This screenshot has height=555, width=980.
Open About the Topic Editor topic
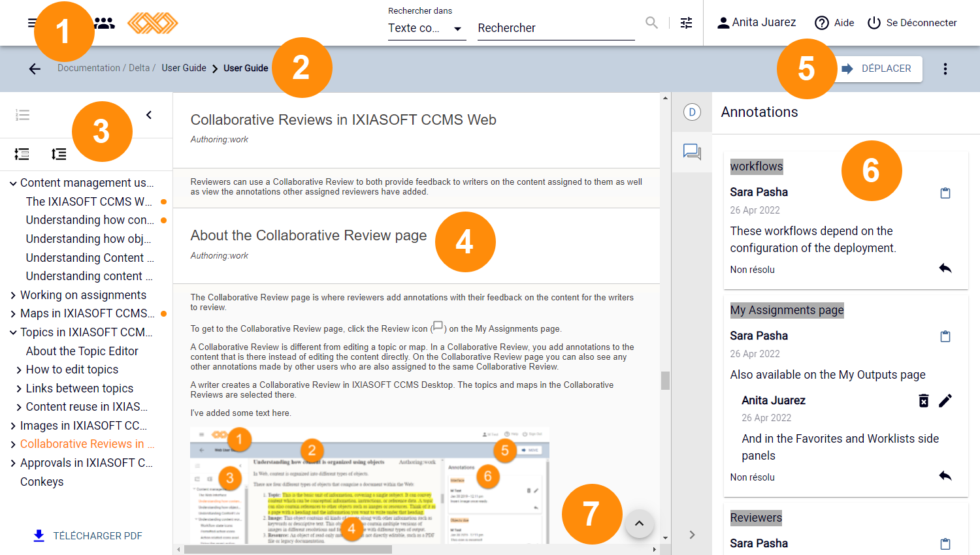click(x=82, y=351)
